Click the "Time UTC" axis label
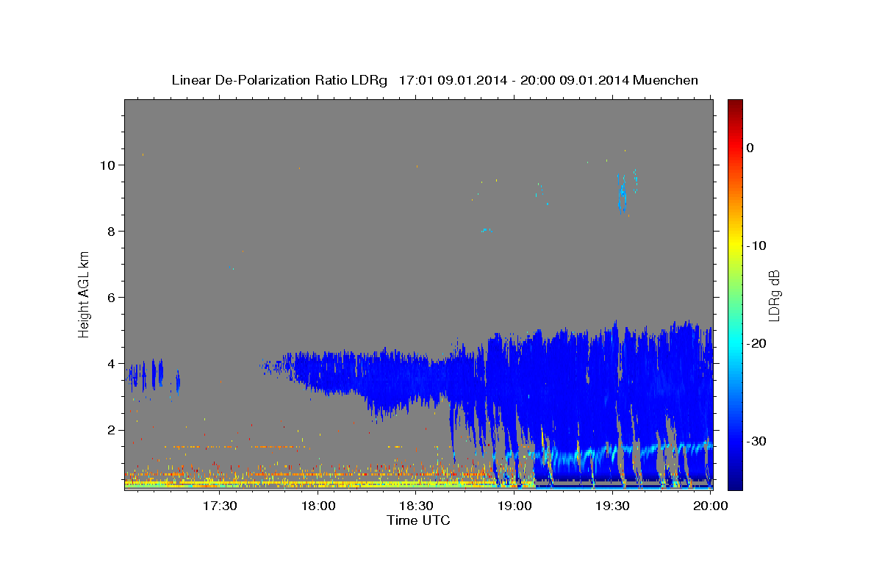 click(418, 520)
